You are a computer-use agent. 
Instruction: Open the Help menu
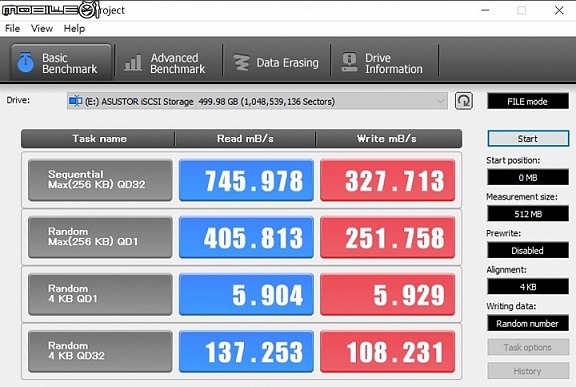click(x=74, y=28)
